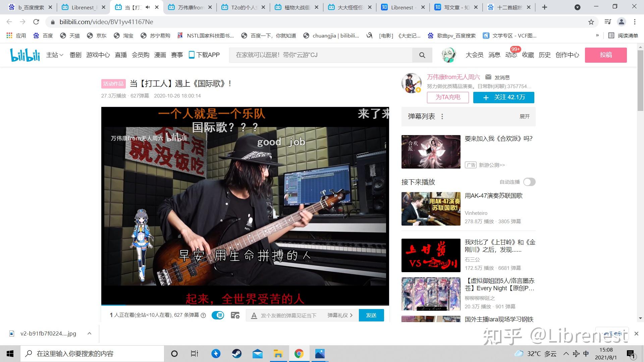Screen dimensions: 644x362
Task: Click the bilibili logo icon
Action: pyautogui.click(x=25, y=55)
